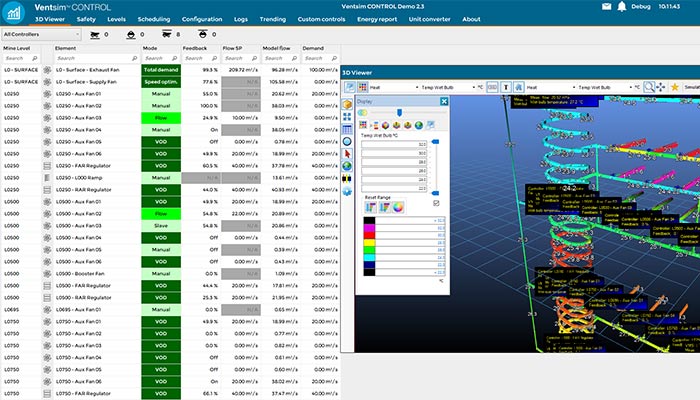The height and width of the screenshot is (400, 700).
Task: Open the All Controllers dropdown
Action: 40,33
